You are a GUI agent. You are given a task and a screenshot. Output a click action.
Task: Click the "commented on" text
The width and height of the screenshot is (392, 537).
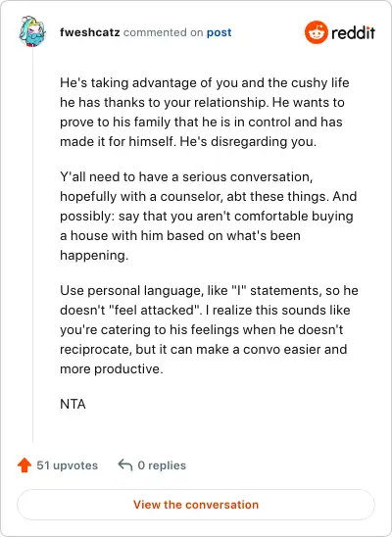164,32
